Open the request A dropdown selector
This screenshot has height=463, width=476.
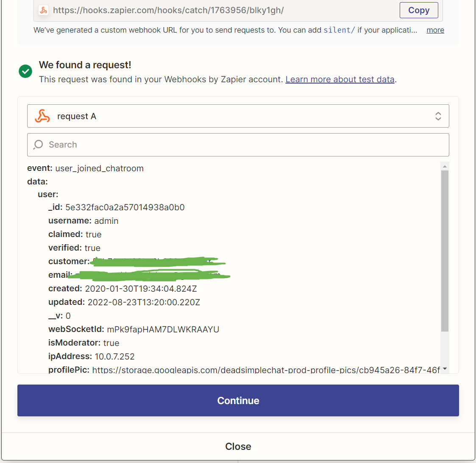[238, 116]
